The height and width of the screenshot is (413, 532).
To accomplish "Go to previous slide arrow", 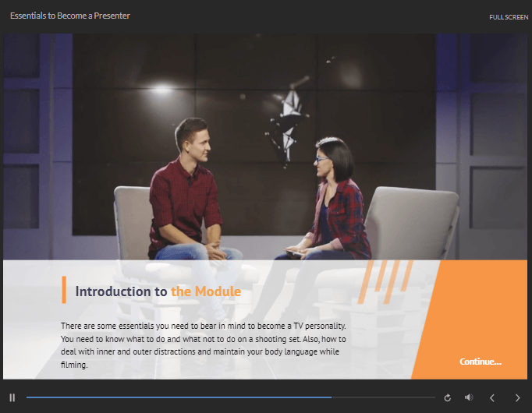I will (492, 397).
